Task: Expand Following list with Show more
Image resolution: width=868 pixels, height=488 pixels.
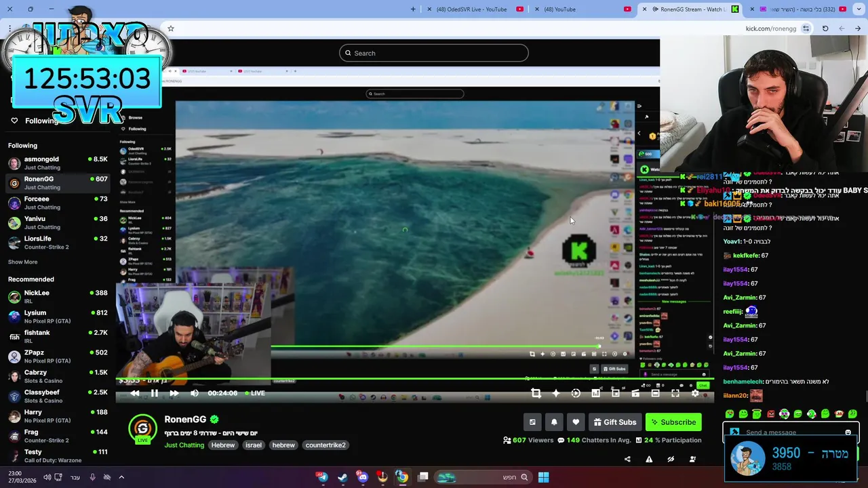Action: [x=23, y=262]
